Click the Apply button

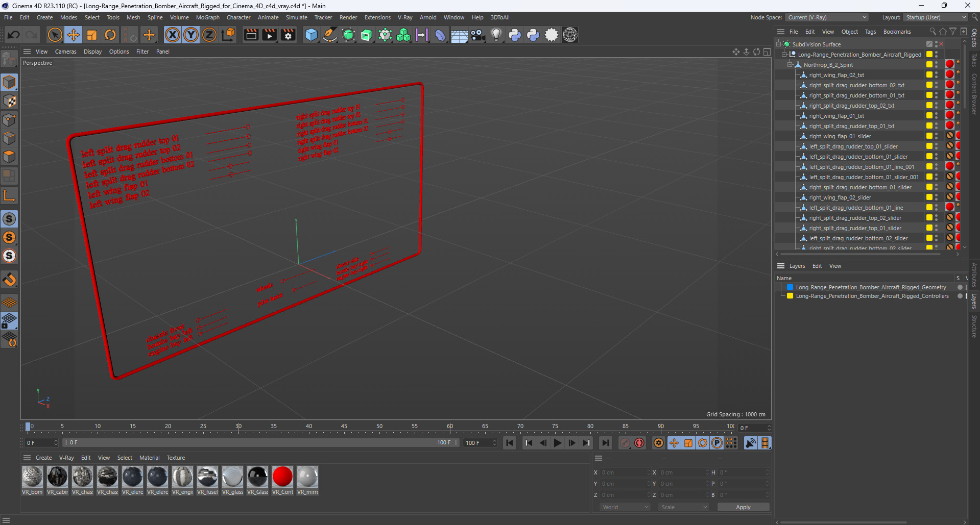(x=743, y=507)
